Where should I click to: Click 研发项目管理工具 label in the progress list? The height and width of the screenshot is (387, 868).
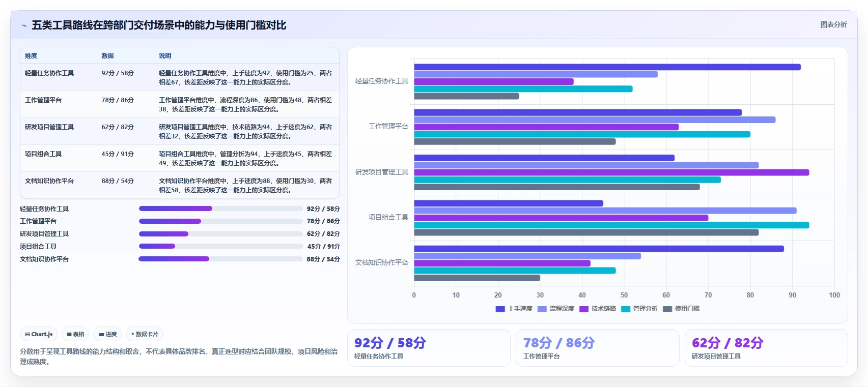coord(44,234)
